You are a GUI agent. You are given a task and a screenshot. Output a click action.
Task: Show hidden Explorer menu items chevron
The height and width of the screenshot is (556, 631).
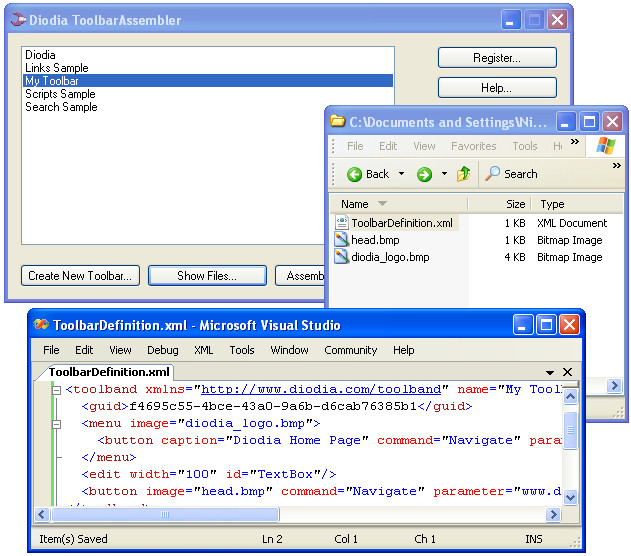coord(575,142)
